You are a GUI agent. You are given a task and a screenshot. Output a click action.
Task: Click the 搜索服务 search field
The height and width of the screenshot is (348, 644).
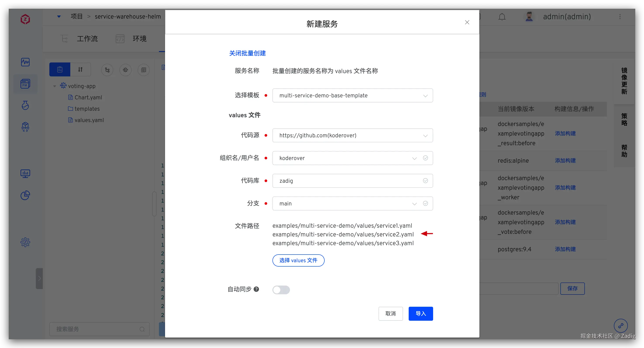[x=96, y=329]
